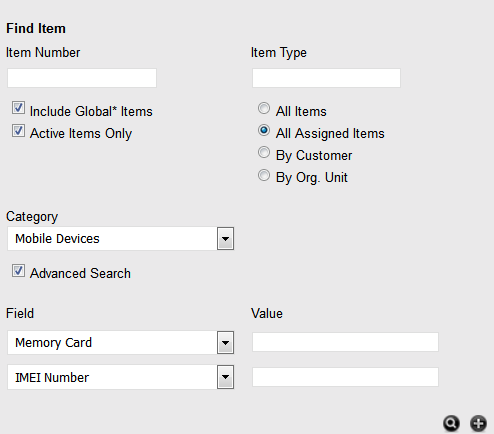Screen dimensions: 494x434
Task: Expand the Category dropdown arrow
Action: (x=225, y=239)
